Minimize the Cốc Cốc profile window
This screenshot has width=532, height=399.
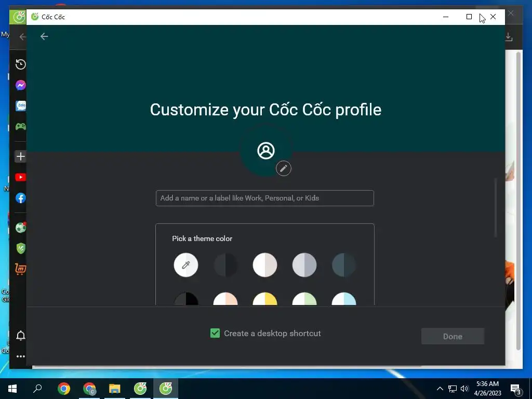pyautogui.click(x=446, y=17)
